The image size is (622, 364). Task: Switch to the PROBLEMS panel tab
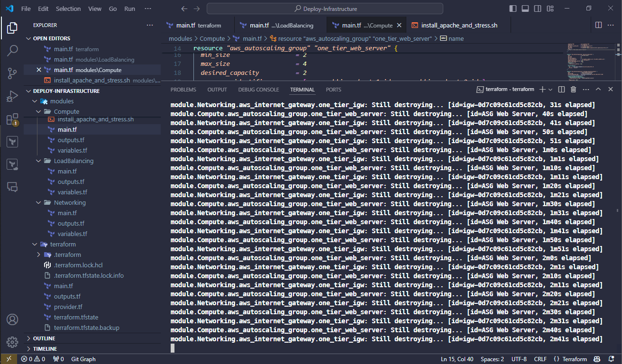(183, 90)
